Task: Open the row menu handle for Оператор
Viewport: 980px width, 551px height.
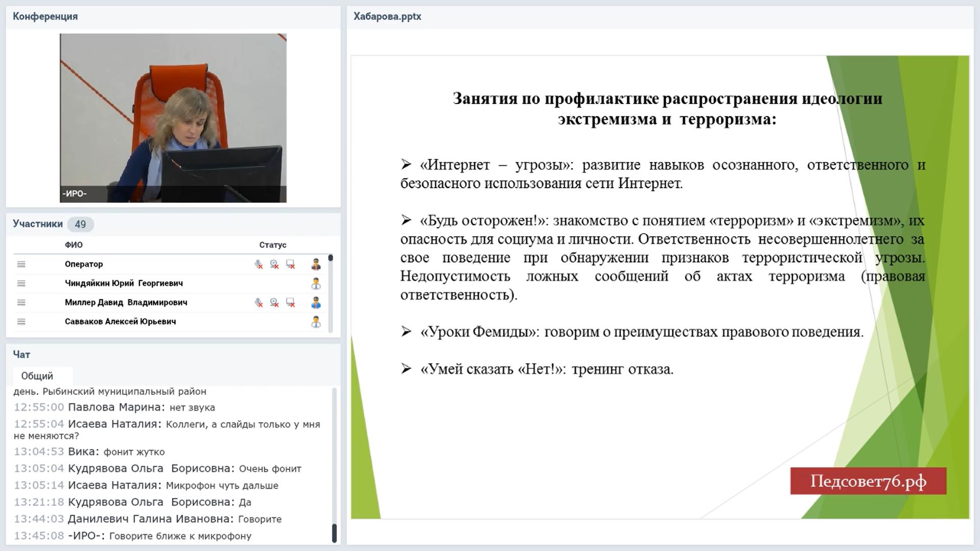Action: tap(21, 264)
